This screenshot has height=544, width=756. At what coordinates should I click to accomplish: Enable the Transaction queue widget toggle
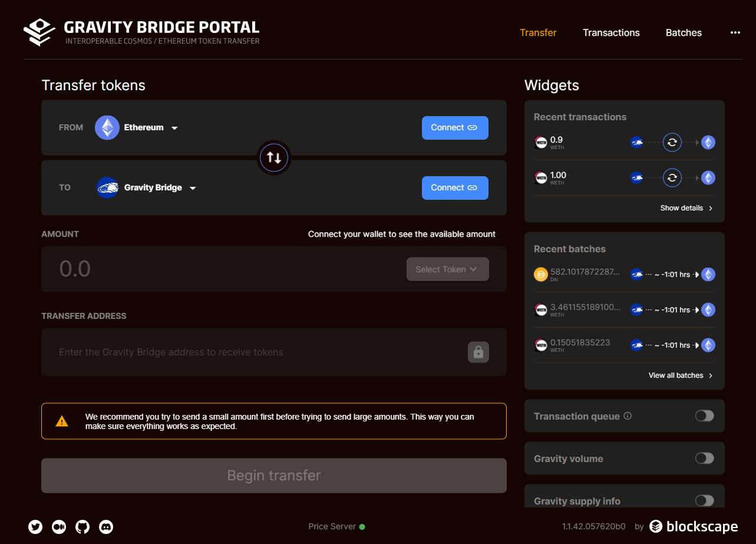point(705,416)
